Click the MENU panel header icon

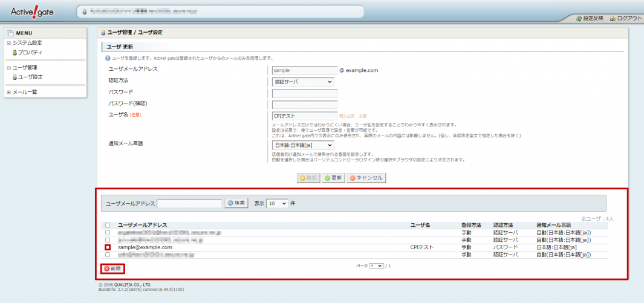[x=10, y=33]
